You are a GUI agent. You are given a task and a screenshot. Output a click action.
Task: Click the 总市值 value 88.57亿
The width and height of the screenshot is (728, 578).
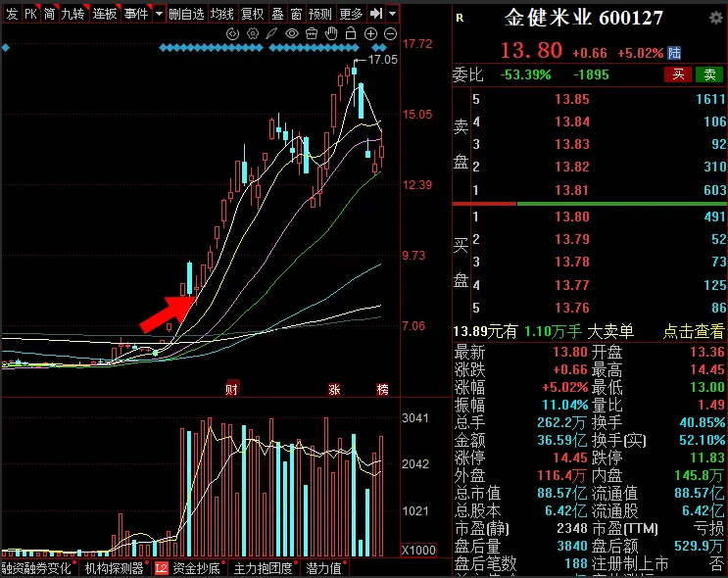coord(562,493)
